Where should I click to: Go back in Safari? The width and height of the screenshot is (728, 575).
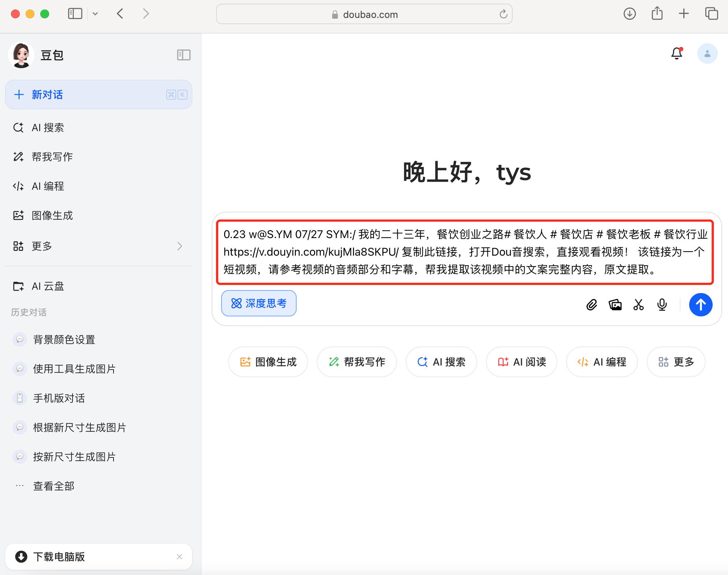click(x=120, y=14)
